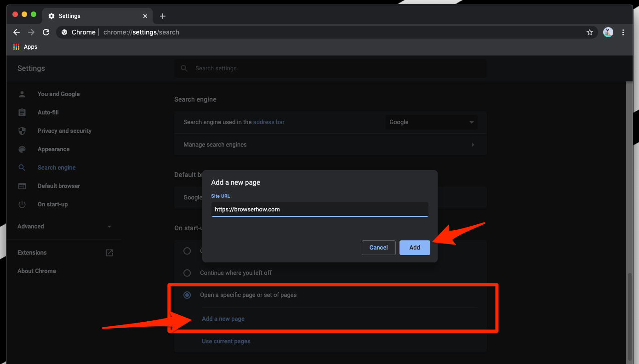Open Chrome three-dot menu
The width and height of the screenshot is (639, 364).
pos(623,32)
